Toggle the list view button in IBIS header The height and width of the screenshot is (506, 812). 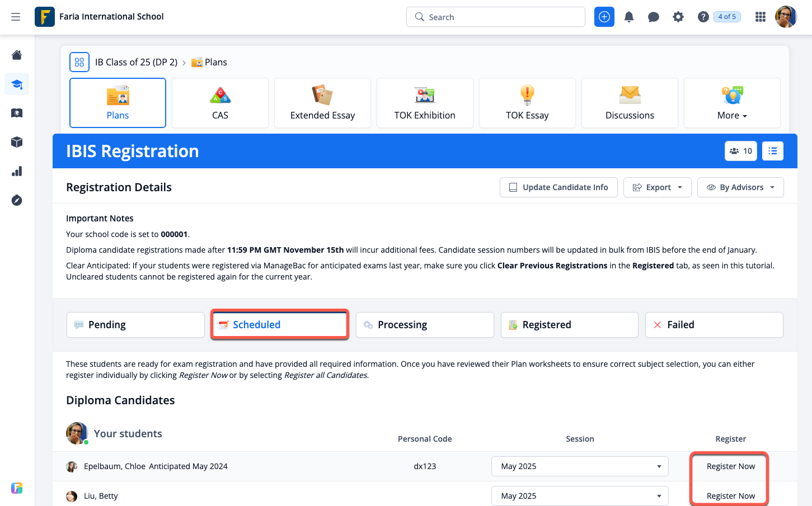[772, 151]
